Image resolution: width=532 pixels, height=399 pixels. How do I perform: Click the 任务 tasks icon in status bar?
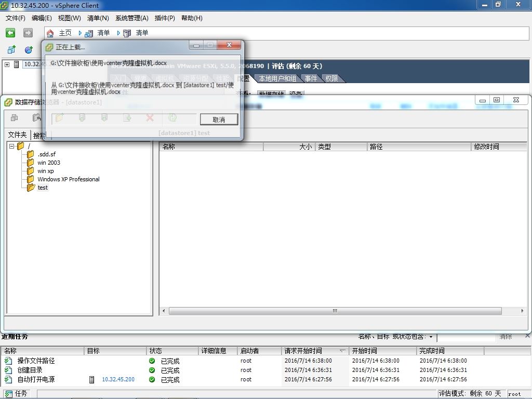click(x=8, y=394)
